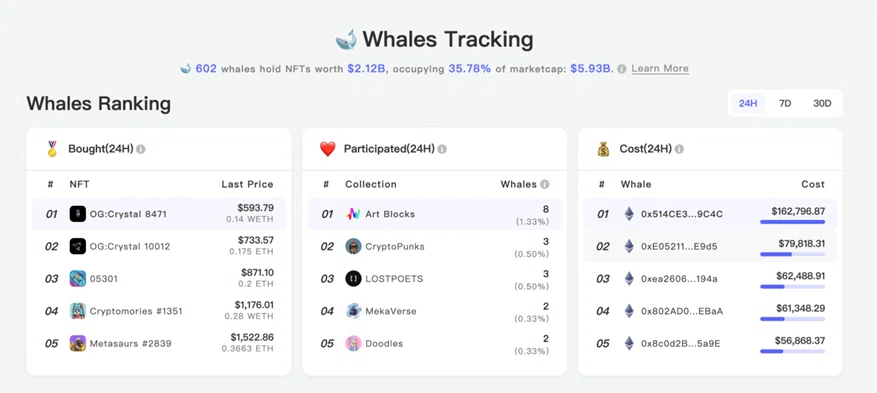Click the LOSTPOETS collection icon
Viewport: 877px width, 393px height.
point(353,278)
